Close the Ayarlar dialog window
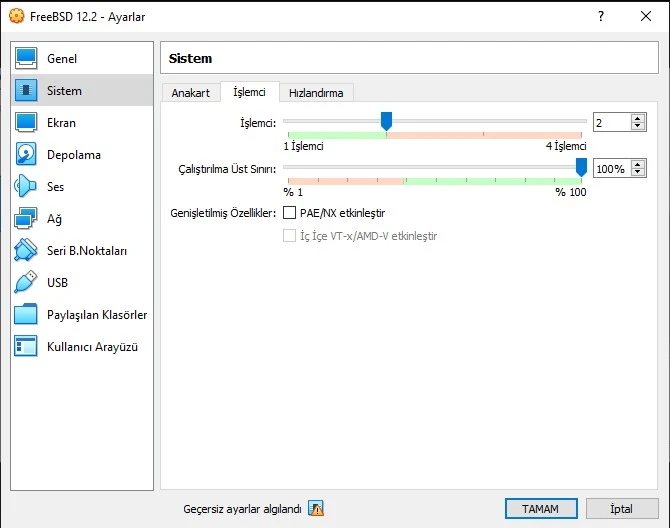670x528 pixels. 646,16
